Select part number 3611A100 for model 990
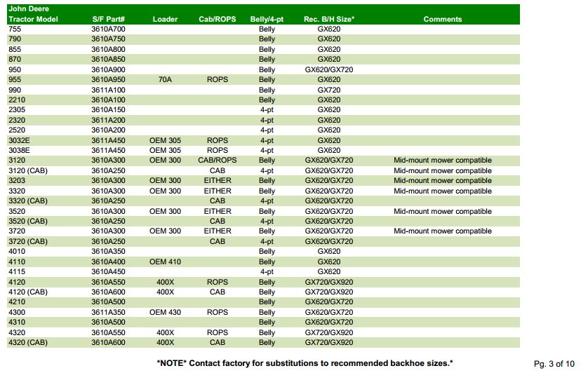 tap(108, 90)
